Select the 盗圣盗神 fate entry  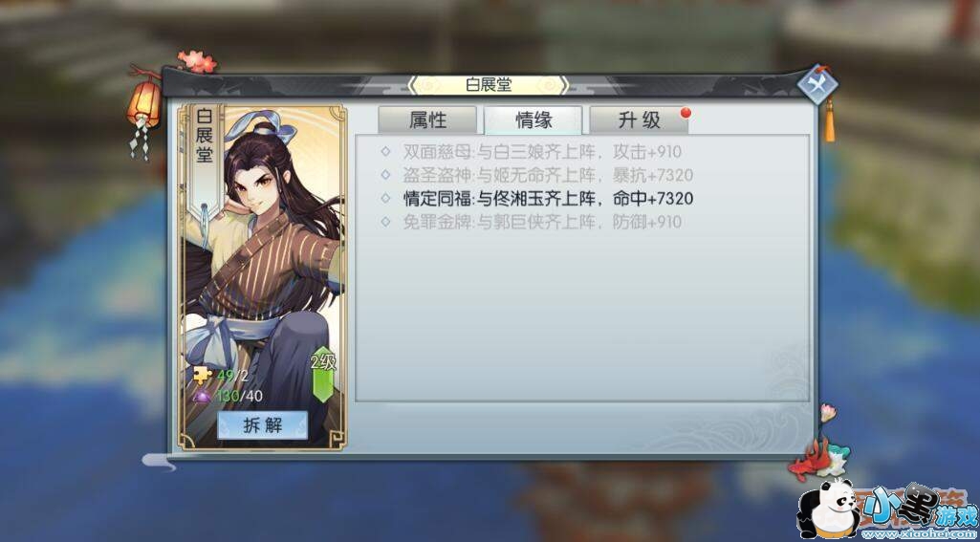coord(537,175)
